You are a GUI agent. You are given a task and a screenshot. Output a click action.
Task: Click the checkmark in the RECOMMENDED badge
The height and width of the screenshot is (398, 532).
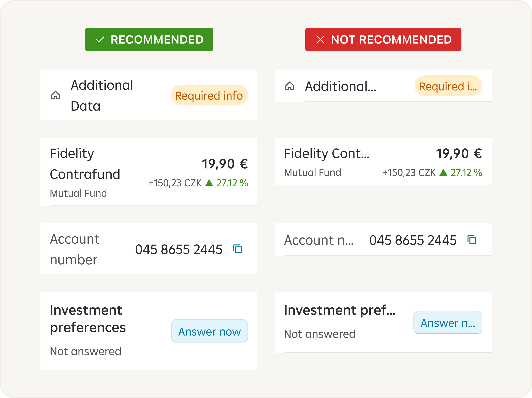coord(100,40)
